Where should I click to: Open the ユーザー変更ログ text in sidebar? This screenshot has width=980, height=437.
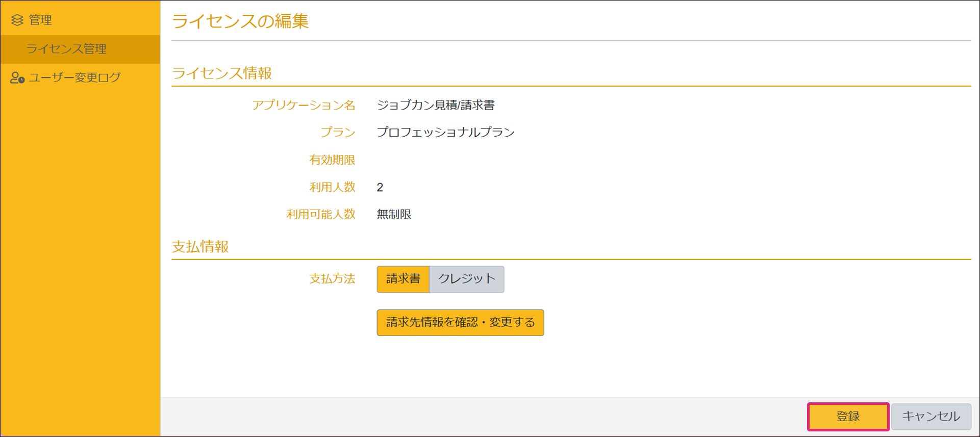coord(74,78)
